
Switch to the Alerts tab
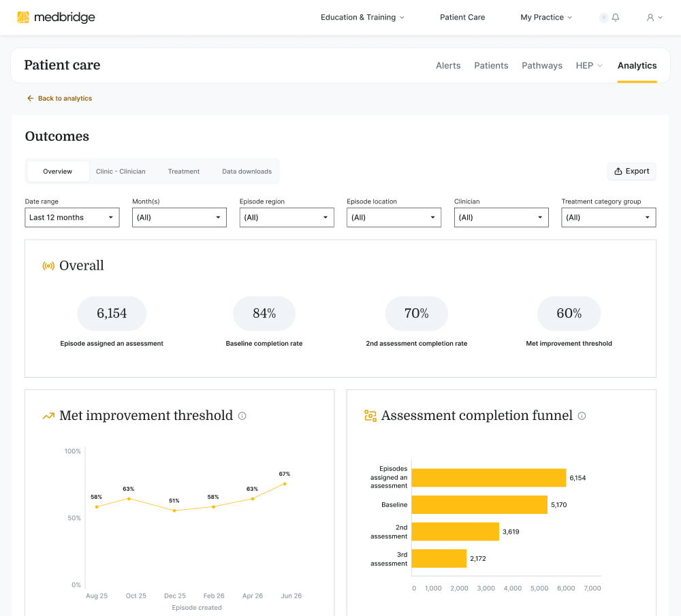pyautogui.click(x=448, y=65)
